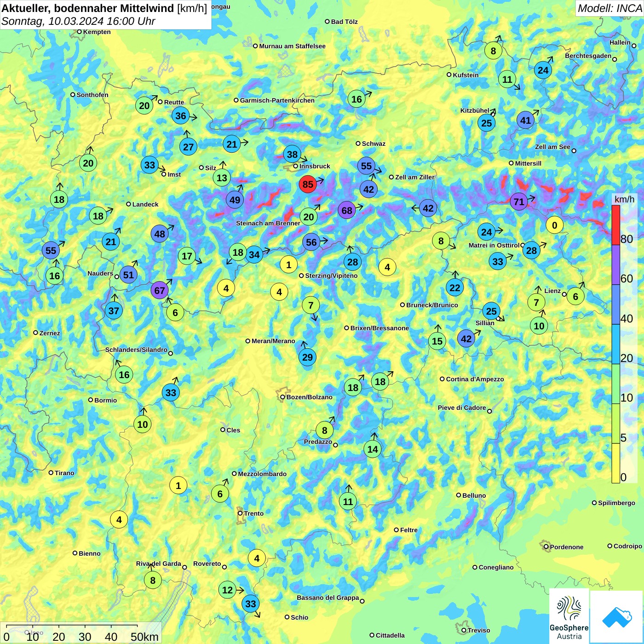Screen dimensions: 644x644
Task: Click the Belluno city label
Action: pyautogui.click(x=474, y=495)
